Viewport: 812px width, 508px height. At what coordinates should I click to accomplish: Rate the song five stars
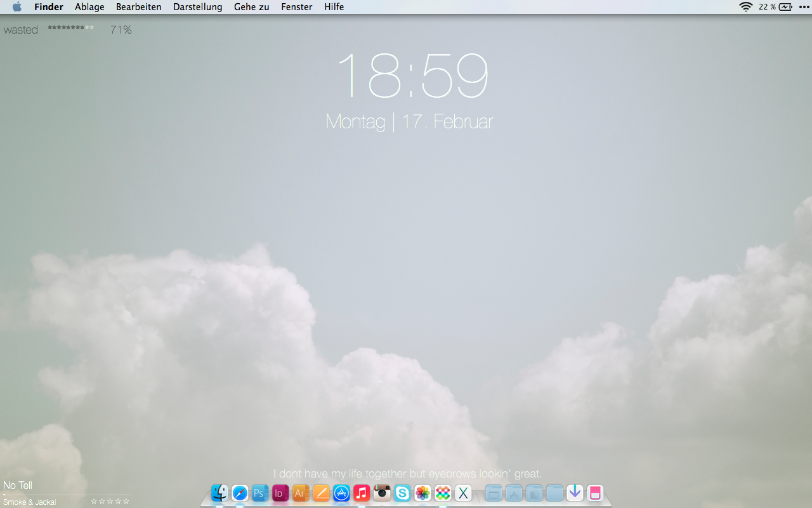(126, 502)
